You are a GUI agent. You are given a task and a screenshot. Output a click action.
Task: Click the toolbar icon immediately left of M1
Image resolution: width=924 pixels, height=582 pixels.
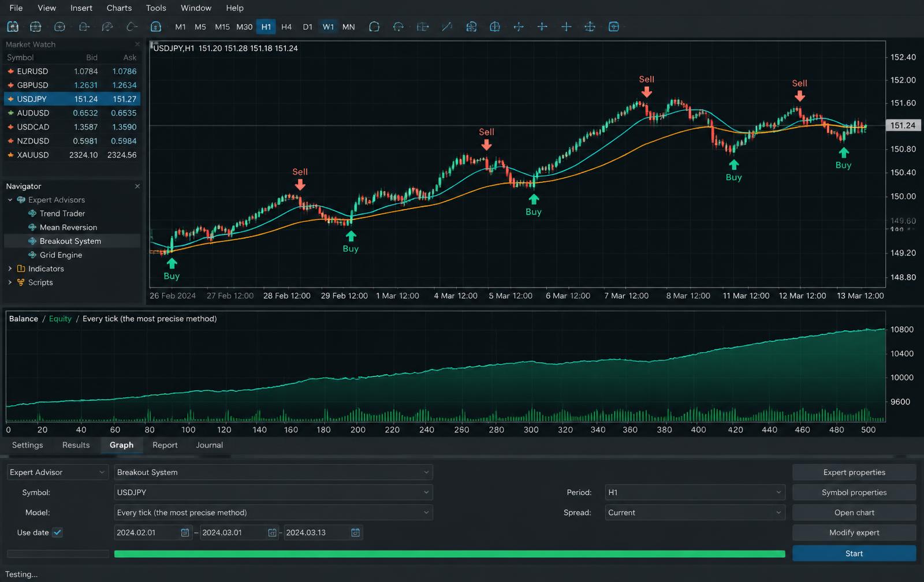156,27
